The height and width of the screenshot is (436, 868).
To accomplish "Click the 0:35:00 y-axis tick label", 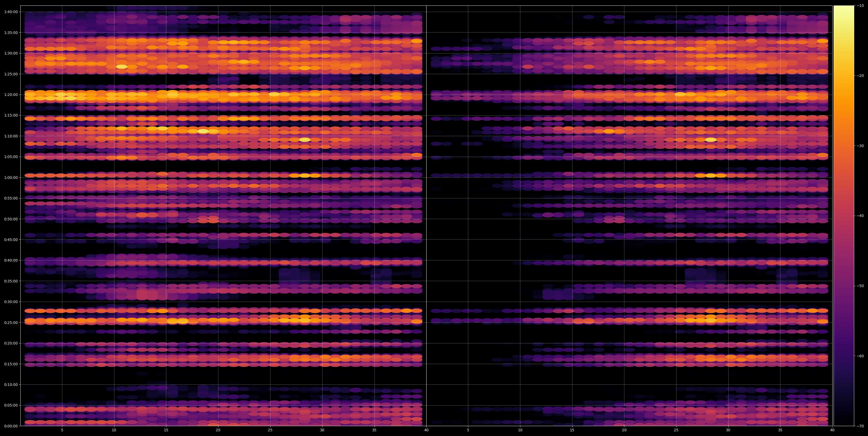I will 11,281.
